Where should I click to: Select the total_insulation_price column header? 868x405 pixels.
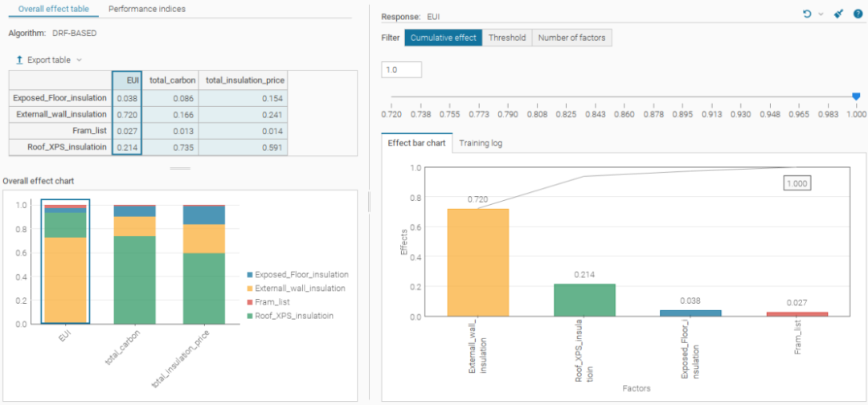click(x=244, y=80)
